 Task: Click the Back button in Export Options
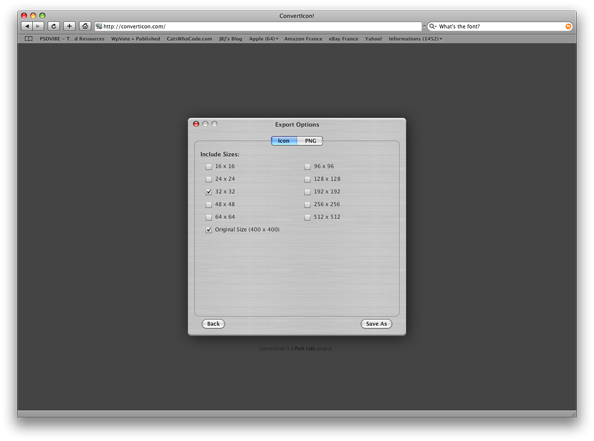pos(213,324)
